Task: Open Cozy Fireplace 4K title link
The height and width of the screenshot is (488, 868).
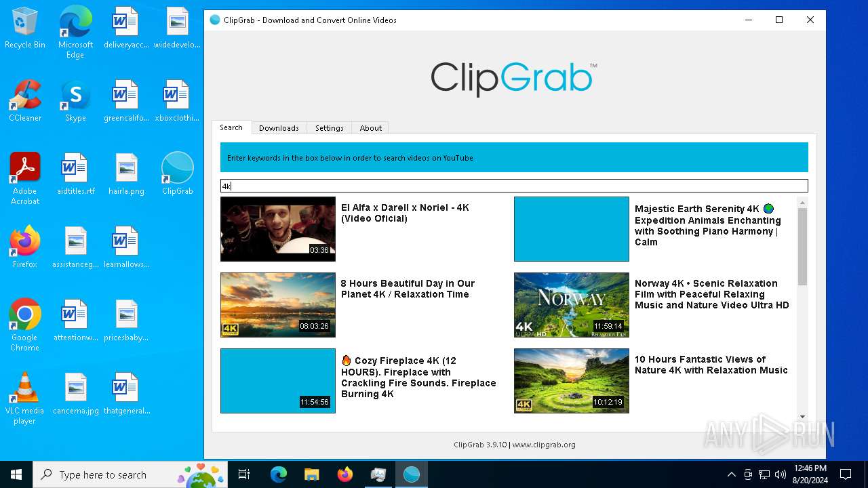Action: click(418, 378)
